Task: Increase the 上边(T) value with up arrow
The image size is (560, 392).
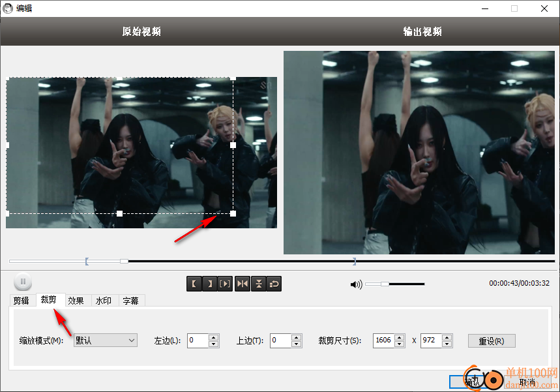Action: [x=296, y=337]
